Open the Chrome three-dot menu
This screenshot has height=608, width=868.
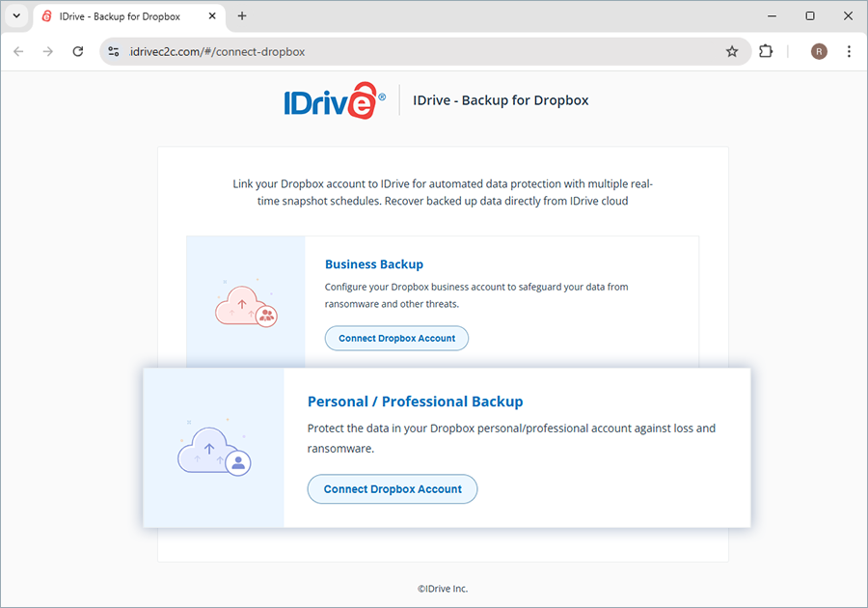coord(849,51)
